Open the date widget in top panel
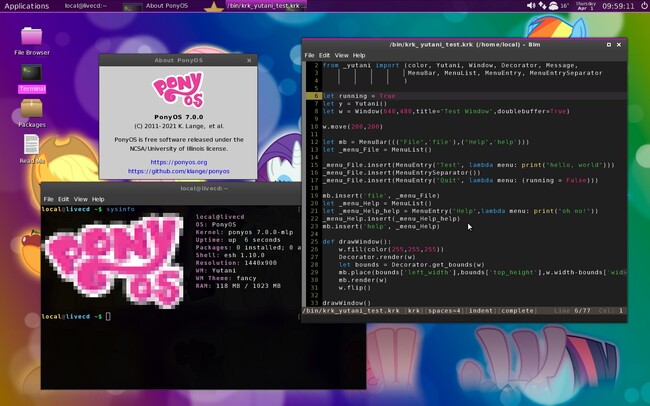This screenshot has height=406, width=650. coord(586,6)
